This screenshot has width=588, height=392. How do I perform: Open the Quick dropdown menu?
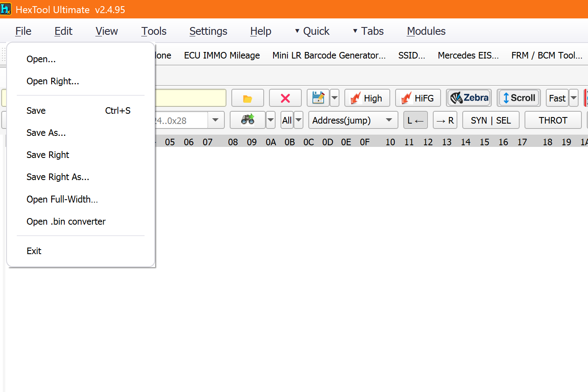[312, 31]
